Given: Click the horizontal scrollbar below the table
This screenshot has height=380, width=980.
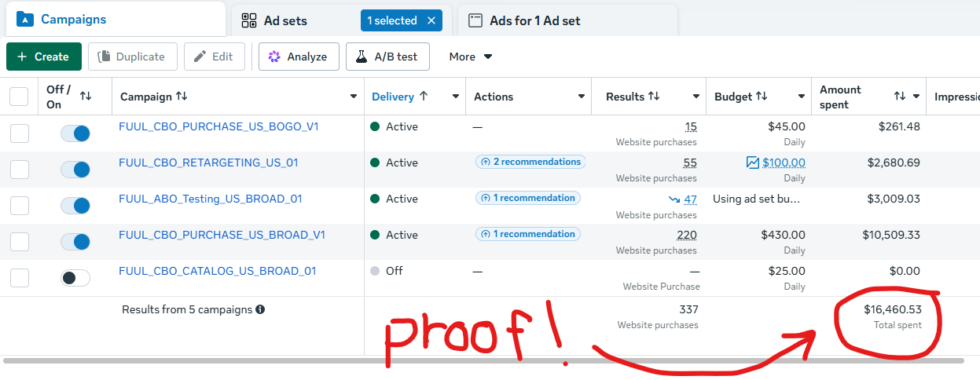Looking at the screenshot, I should pyautogui.click(x=484, y=360).
